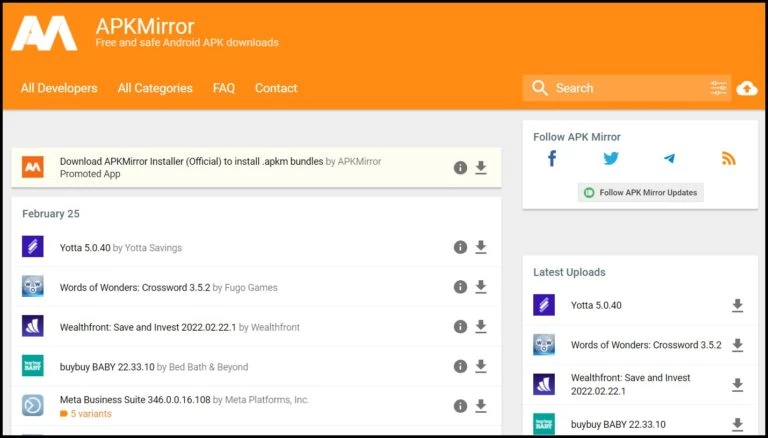Click the cloud upload icon

tap(746, 88)
